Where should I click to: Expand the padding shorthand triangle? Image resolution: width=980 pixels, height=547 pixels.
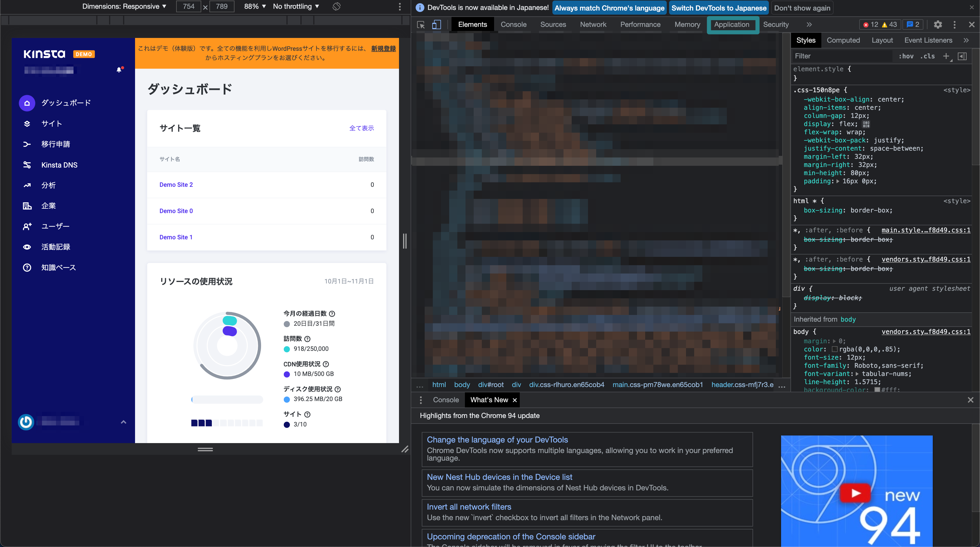tap(838, 182)
